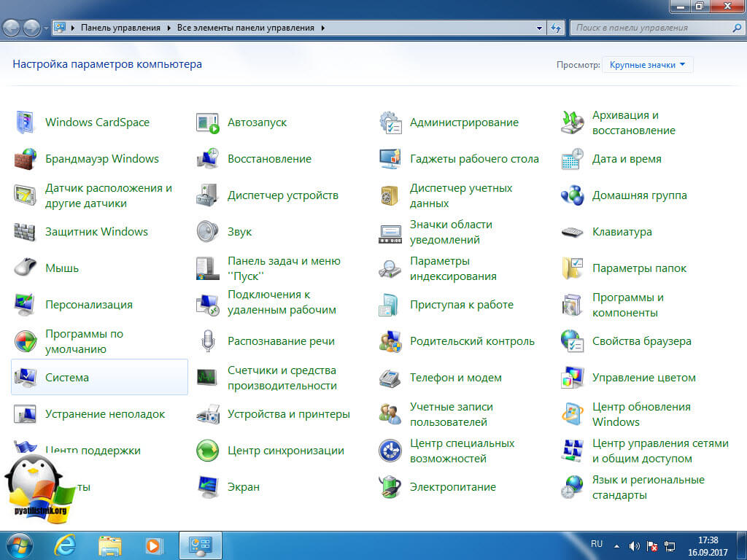Open the Система link

coord(66,378)
